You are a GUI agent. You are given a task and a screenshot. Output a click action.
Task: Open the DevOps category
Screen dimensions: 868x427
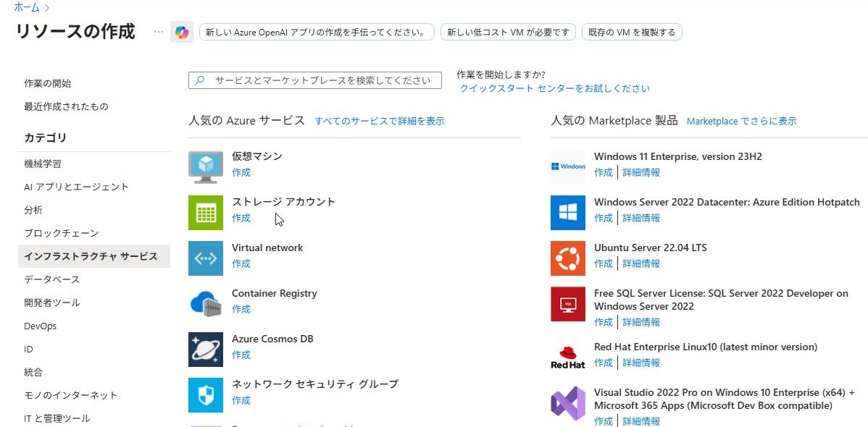40,326
